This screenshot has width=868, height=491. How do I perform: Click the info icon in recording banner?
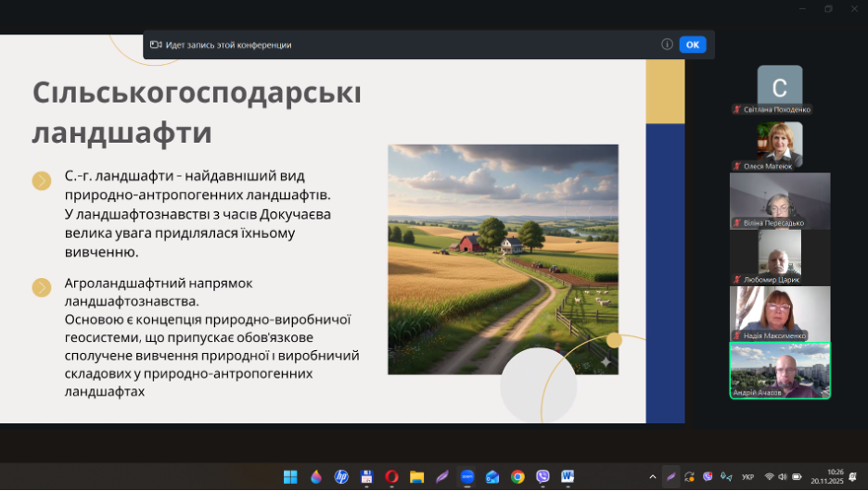pyautogui.click(x=667, y=44)
